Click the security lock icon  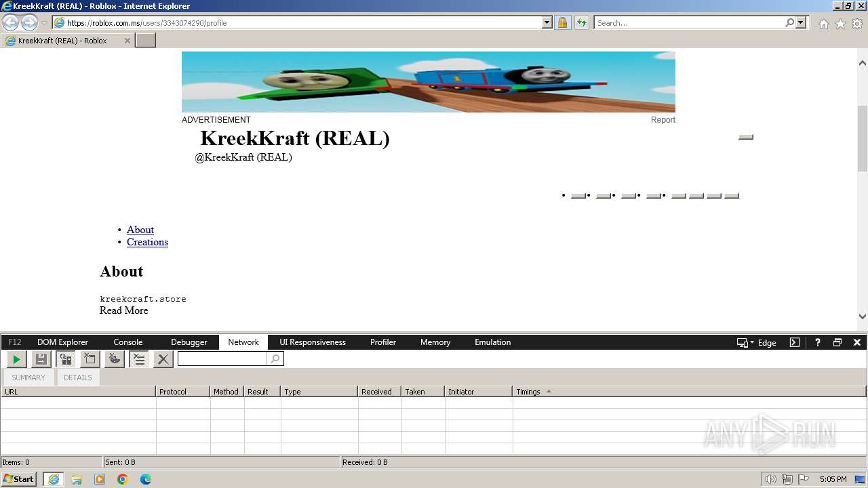click(562, 22)
